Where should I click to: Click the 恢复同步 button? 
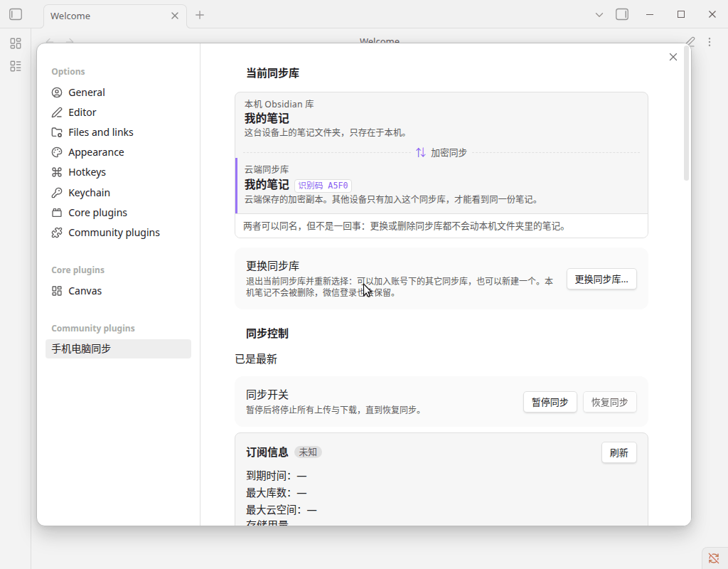pos(609,403)
